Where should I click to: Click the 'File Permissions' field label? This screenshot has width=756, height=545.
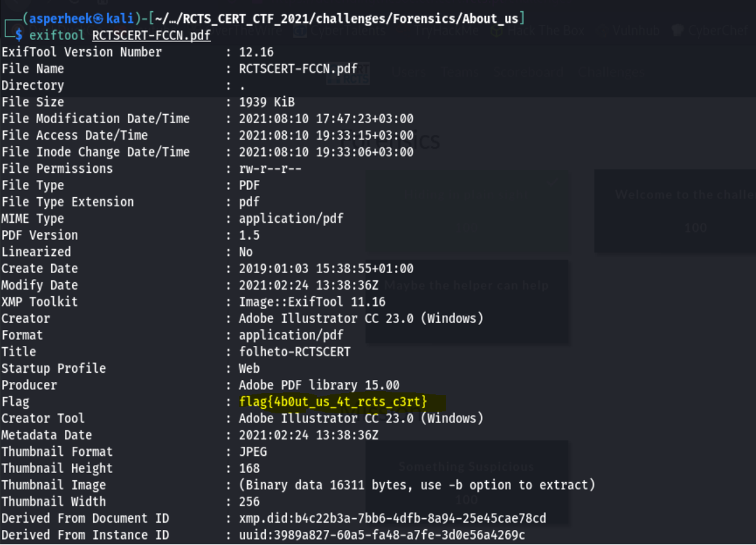coord(57,169)
